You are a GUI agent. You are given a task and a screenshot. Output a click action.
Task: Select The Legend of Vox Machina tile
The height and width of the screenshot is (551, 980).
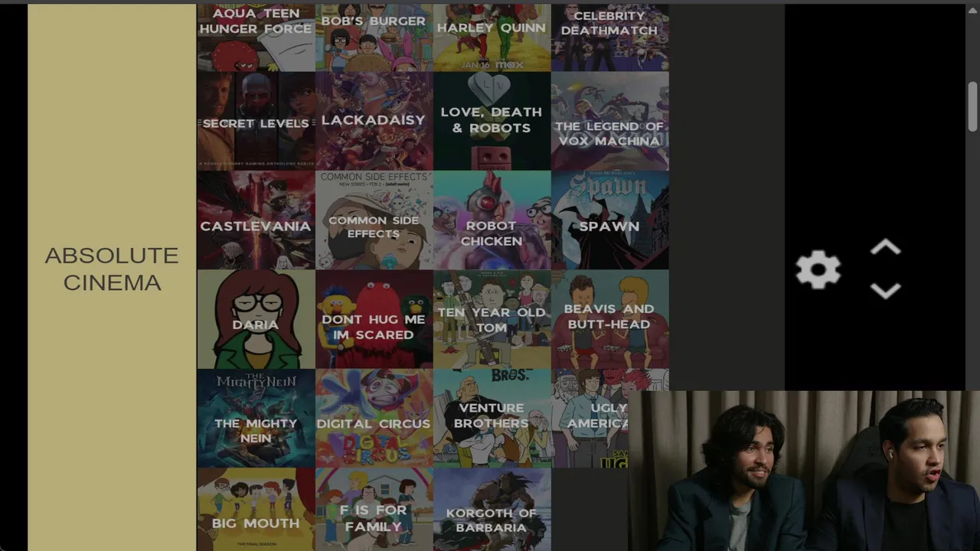click(x=609, y=121)
